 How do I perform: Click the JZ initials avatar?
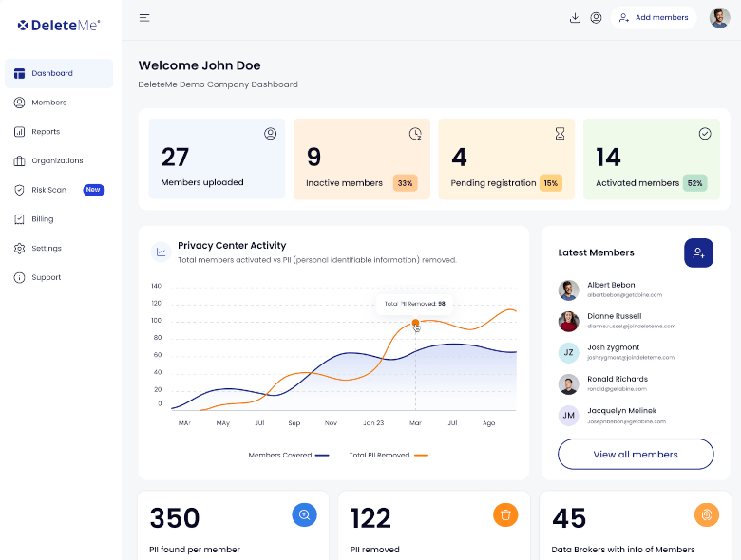tap(568, 353)
